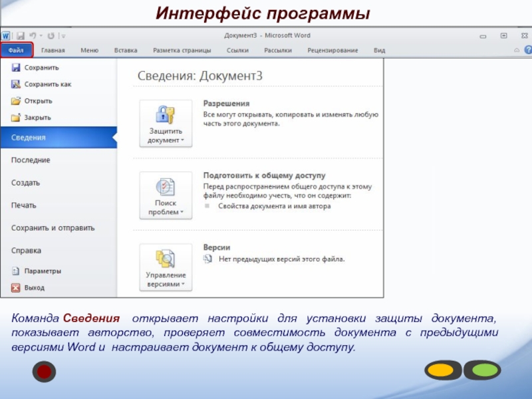Click the Undo arrow in title bar
Screen dimensions: 532x399
click(32, 35)
